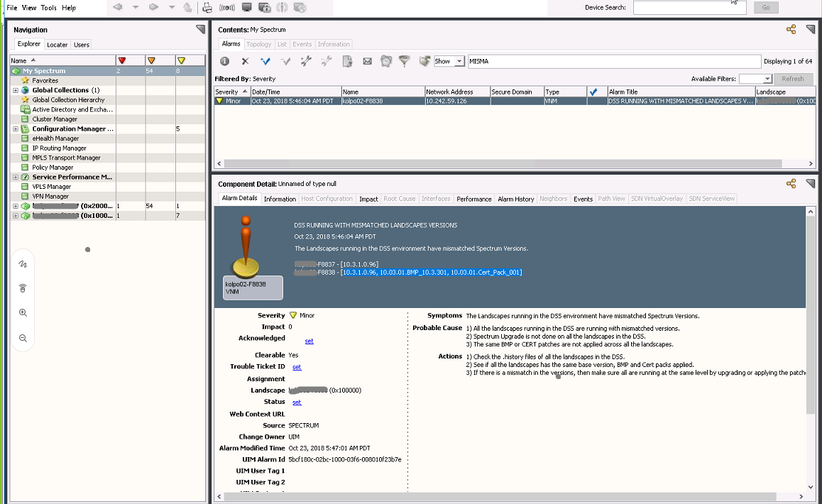Click the Go button next to Device Search
Image resolution: width=822 pixels, height=504 pixels.
[x=766, y=8]
